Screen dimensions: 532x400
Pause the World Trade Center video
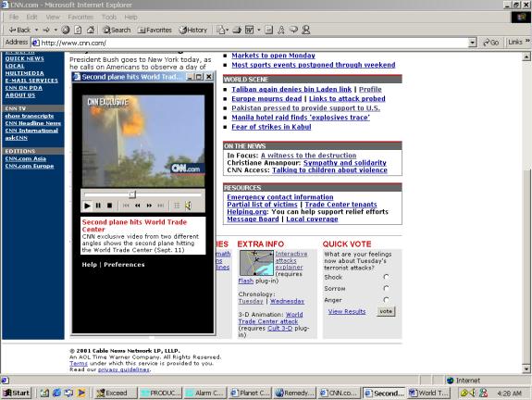coord(98,206)
